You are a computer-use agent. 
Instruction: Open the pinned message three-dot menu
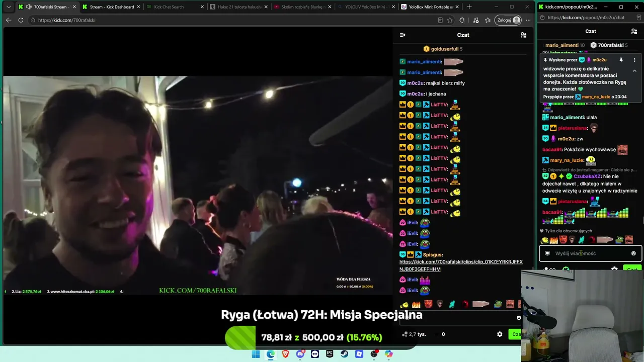click(x=634, y=60)
